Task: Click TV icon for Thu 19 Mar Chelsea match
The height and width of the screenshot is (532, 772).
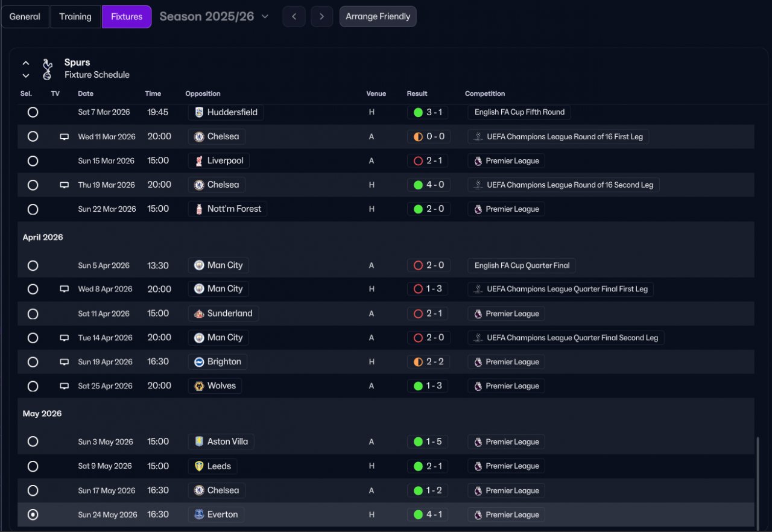Action: (x=64, y=185)
